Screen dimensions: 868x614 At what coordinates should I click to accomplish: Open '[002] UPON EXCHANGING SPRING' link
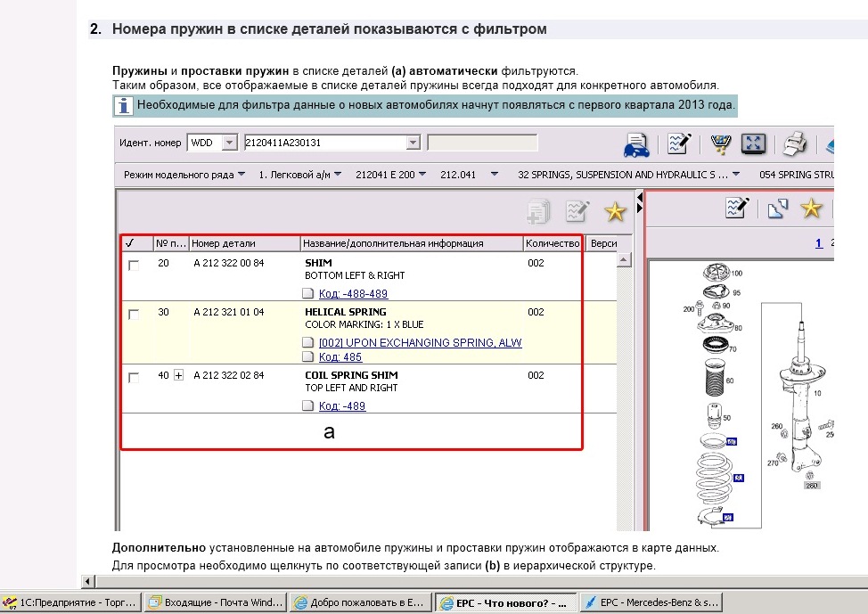click(x=420, y=342)
